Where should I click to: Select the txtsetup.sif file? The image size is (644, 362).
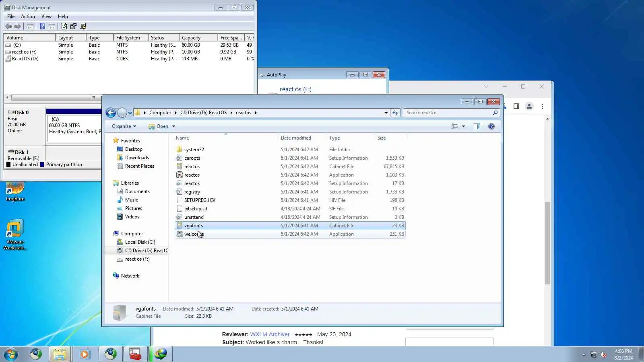point(290,209)
